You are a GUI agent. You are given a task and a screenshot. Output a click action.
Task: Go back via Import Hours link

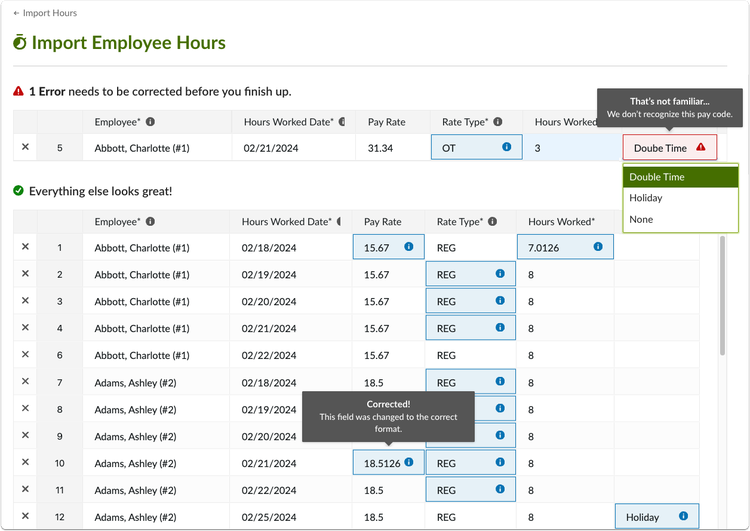point(45,13)
